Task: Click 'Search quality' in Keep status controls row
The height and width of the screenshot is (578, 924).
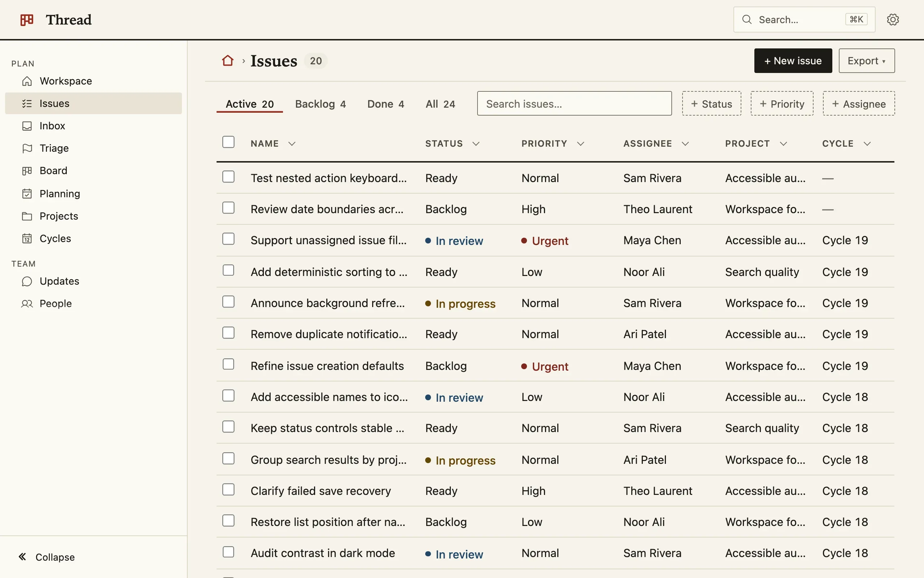Action: (762, 428)
